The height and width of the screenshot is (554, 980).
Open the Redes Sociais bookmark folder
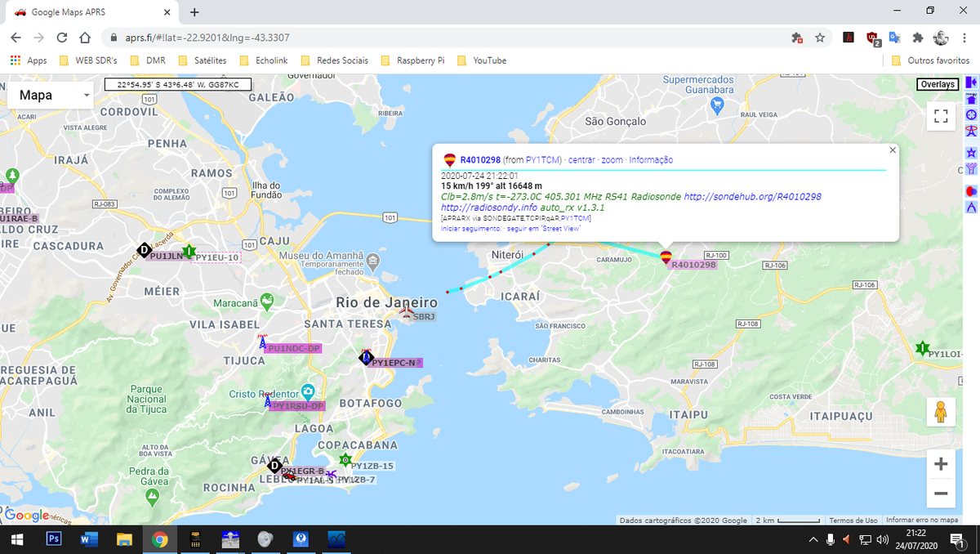334,60
